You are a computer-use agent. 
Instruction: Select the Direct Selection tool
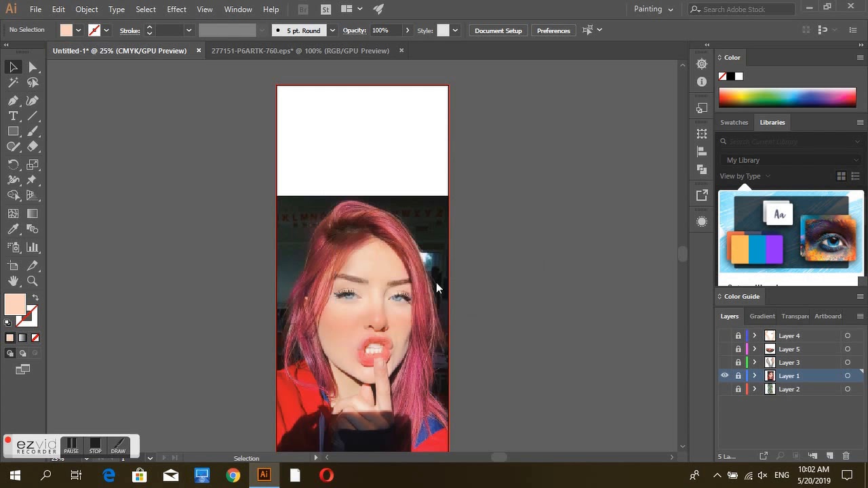coord(33,67)
